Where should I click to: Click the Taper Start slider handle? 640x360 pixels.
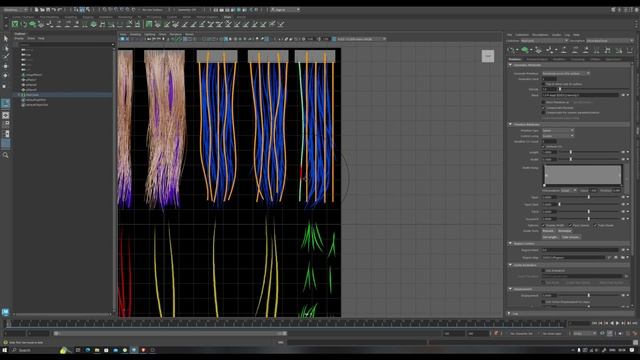[x=559, y=204]
